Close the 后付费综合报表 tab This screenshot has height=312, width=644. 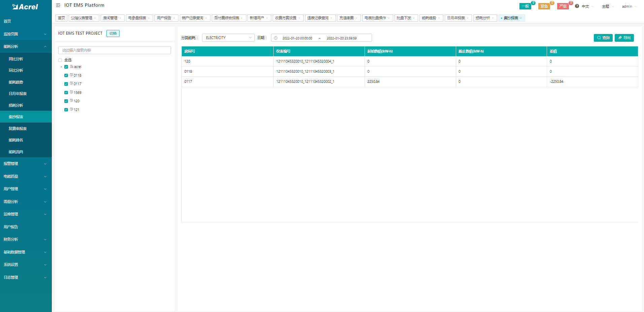click(x=242, y=18)
